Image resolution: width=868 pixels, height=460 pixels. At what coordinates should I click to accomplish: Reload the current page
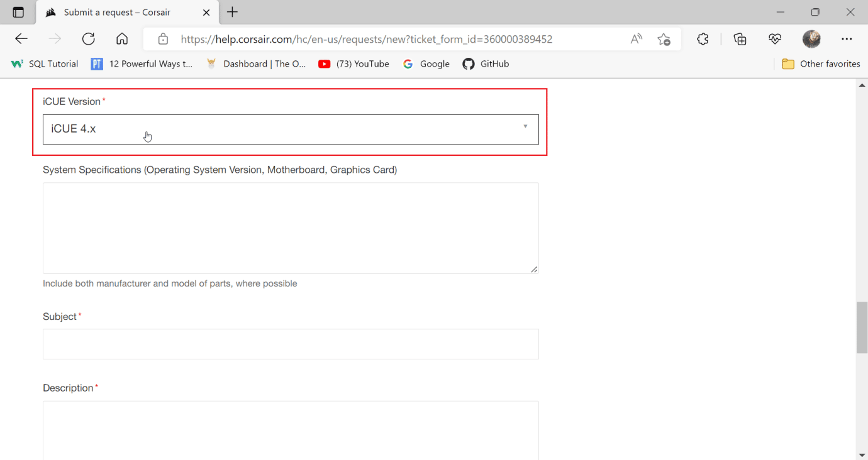tap(89, 39)
